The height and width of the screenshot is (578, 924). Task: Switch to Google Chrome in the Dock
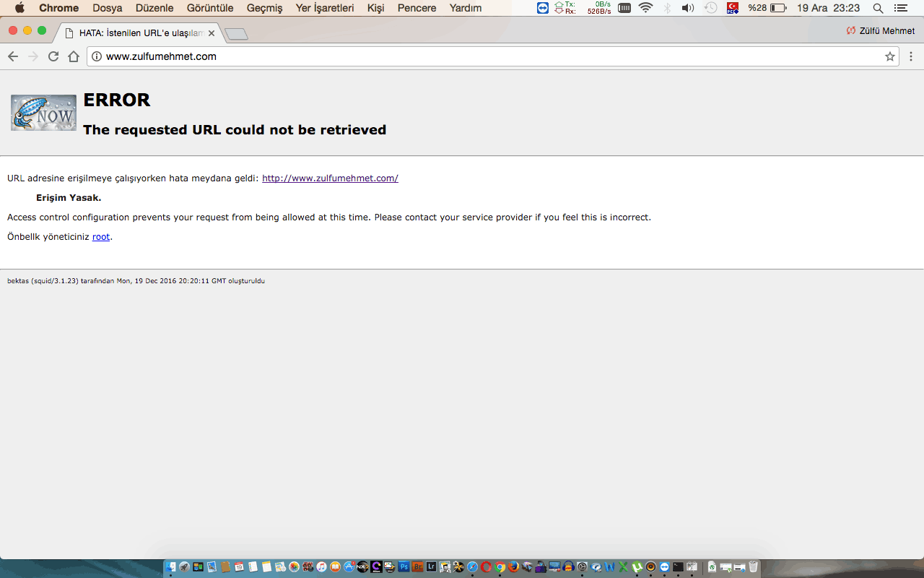click(x=500, y=567)
